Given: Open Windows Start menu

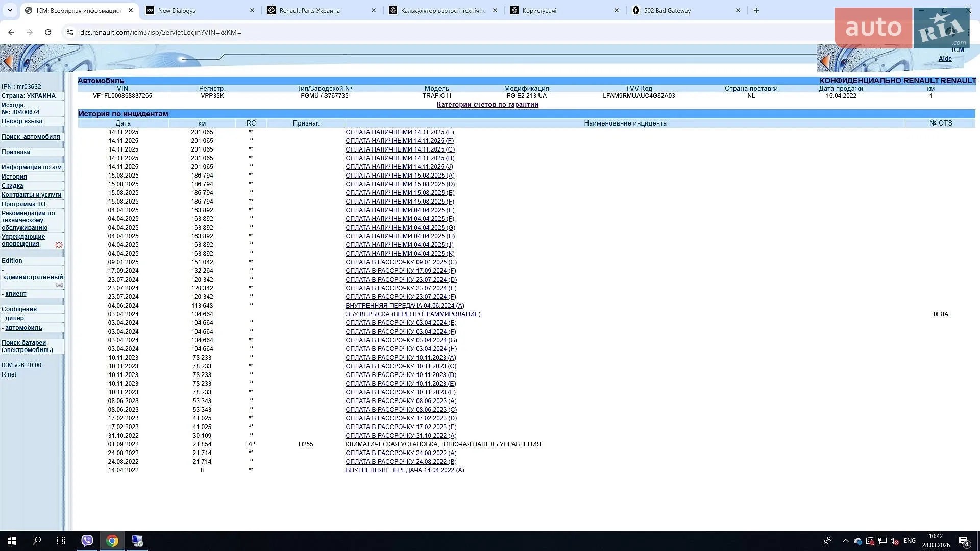Looking at the screenshot, I should click(12, 541).
